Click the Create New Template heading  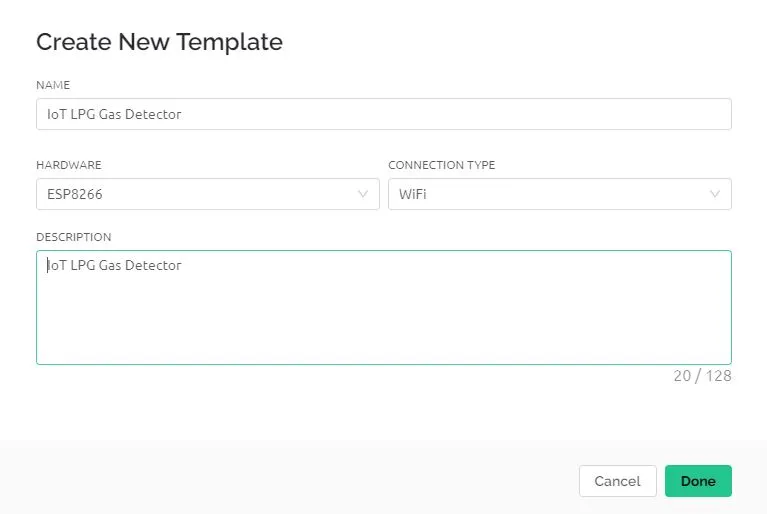point(159,42)
